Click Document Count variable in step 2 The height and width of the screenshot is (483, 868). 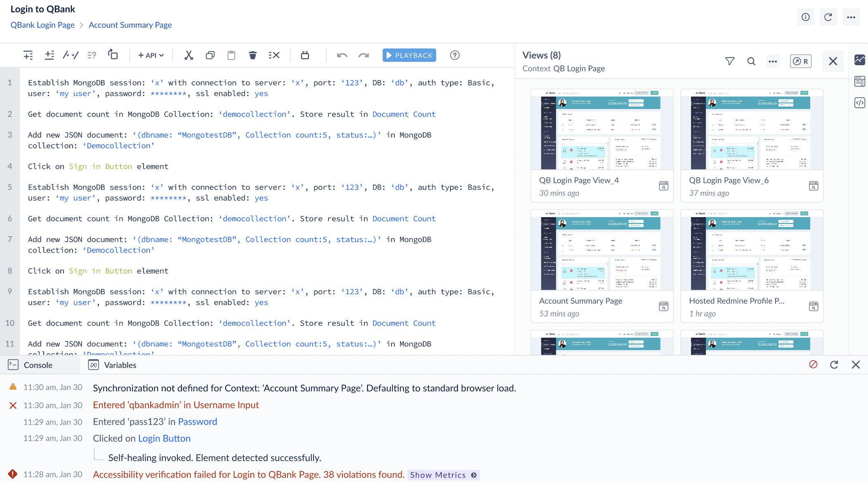click(403, 114)
